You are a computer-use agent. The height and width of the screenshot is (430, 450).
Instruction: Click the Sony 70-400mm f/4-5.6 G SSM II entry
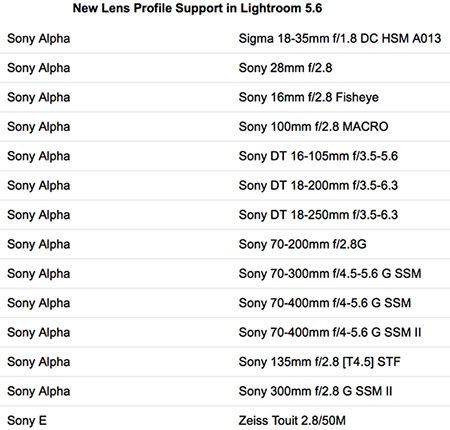pos(330,332)
